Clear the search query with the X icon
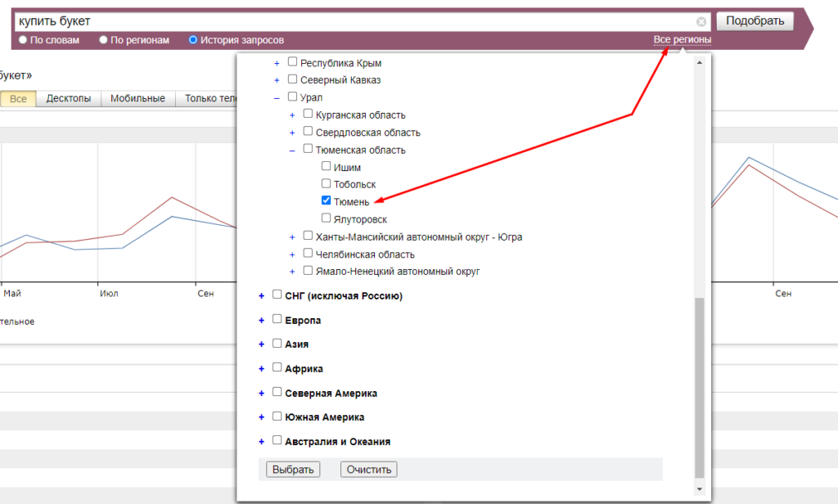The image size is (838, 504). pos(701,22)
